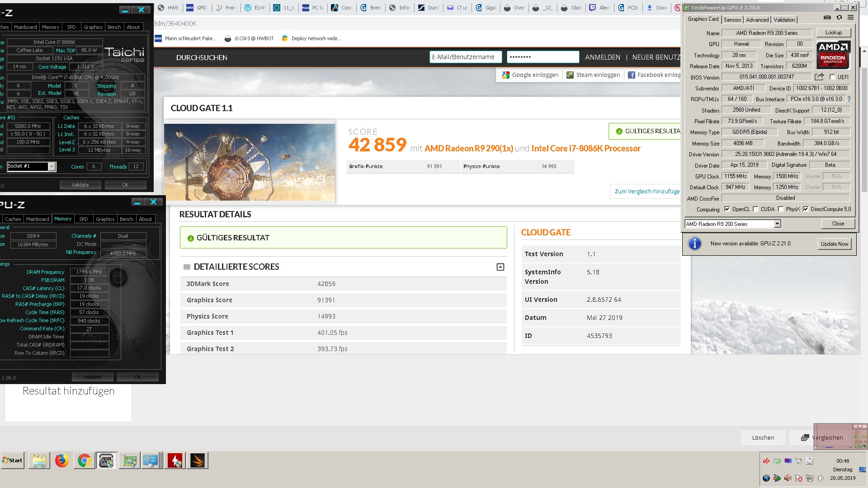Launch Firefox from the taskbar
Image resolution: width=868 pixels, height=488 pixels.
click(x=62, y=460)
